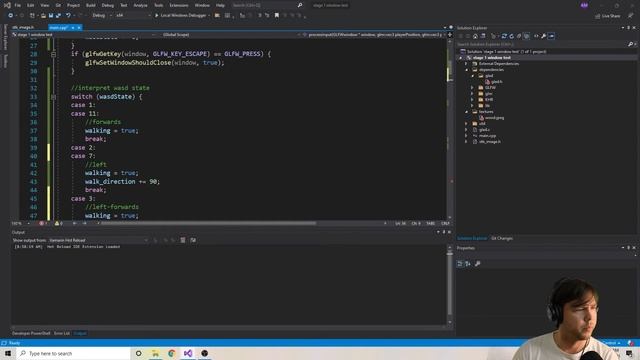The image size is (640, 360).
Task: Click the View Code icon in Solution Explorer
Action: pos(536,36)
